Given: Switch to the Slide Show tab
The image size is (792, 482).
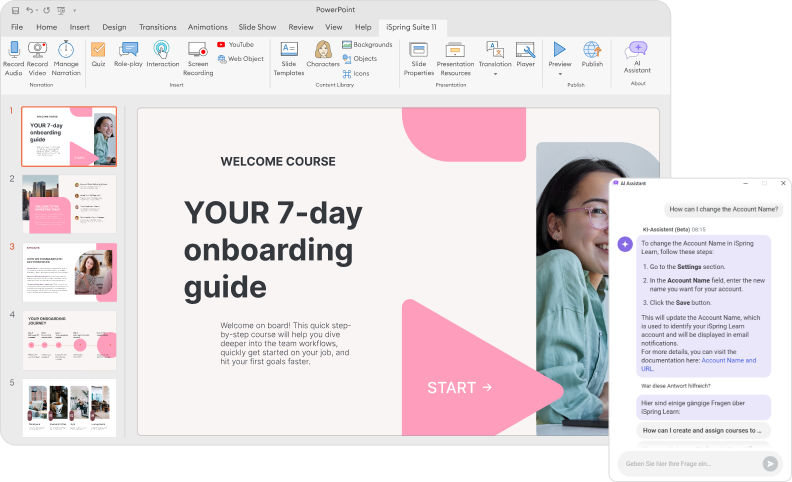Looking at the screenshot, I should pyautogui.click(x=257, y=27).
